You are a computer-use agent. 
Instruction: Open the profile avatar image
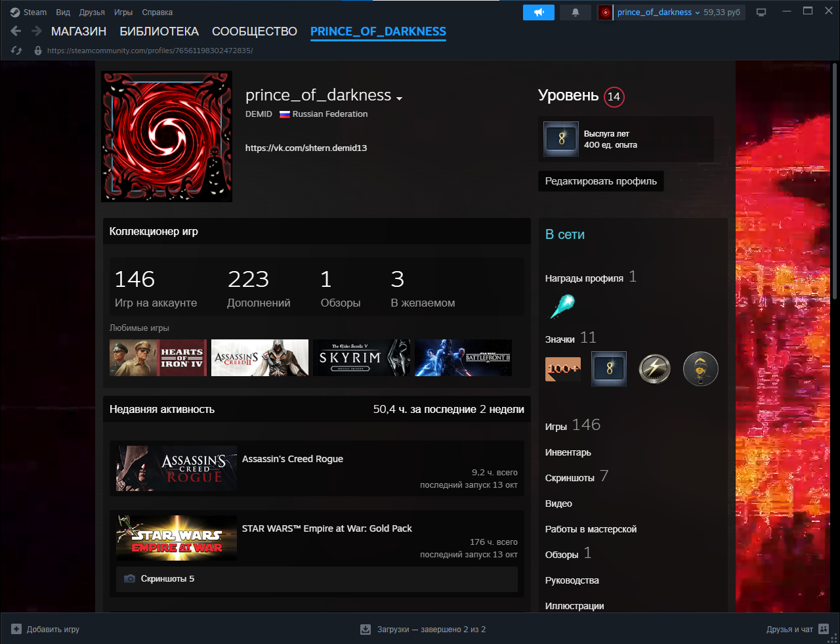(167, 137)
